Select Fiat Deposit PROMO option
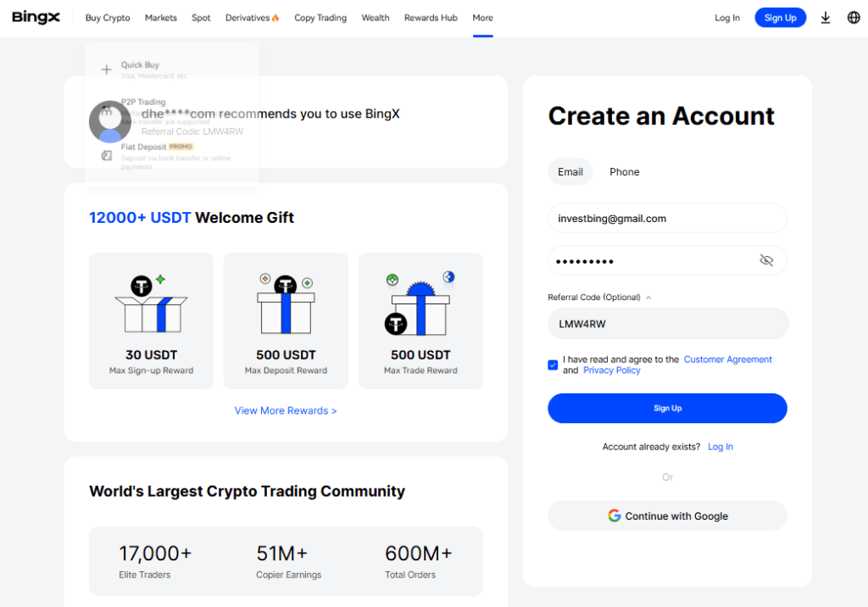 [171, 156]
